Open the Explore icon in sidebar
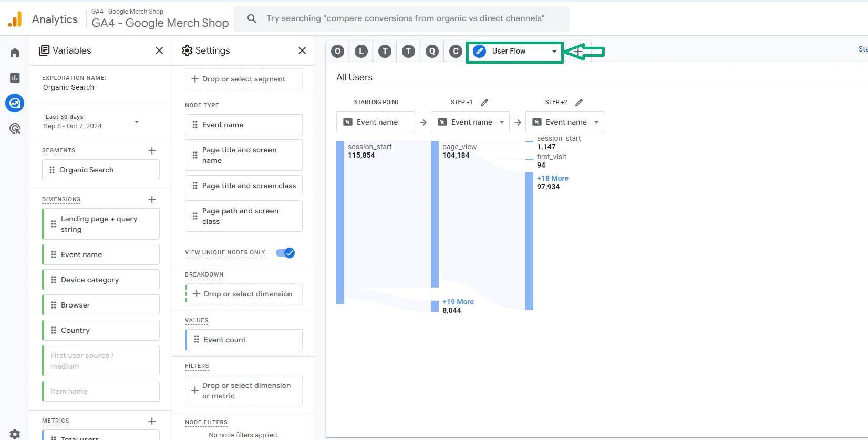This screenshot has height=440, width=868. pyautogui.click(x=15, y=103)
